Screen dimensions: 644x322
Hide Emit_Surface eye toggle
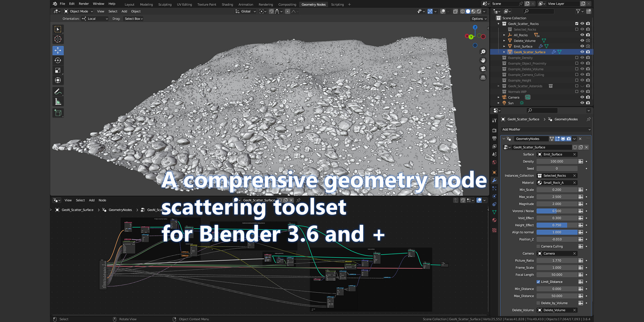pos(582,46)
